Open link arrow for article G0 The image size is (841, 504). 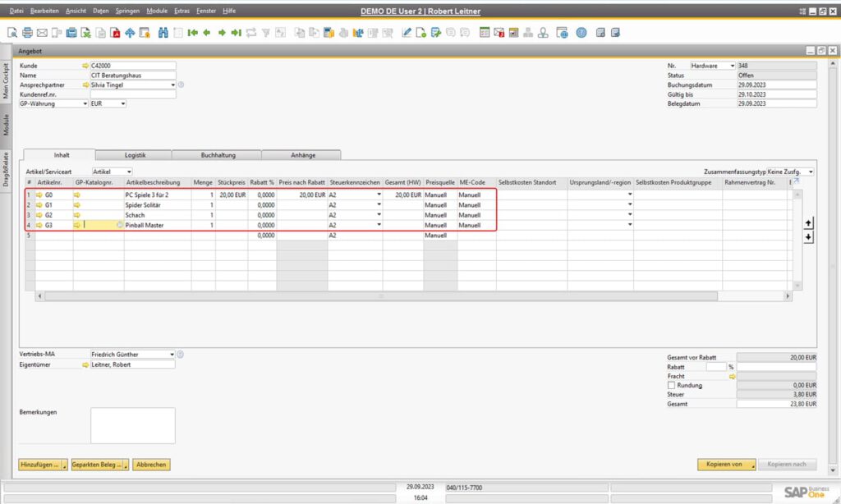coord(39,195)
